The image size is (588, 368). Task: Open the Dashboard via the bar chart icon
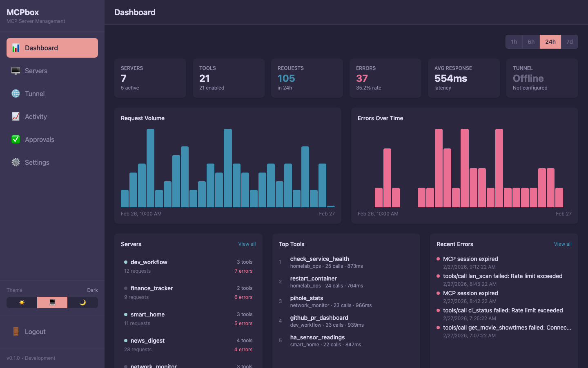pos(16,48)
